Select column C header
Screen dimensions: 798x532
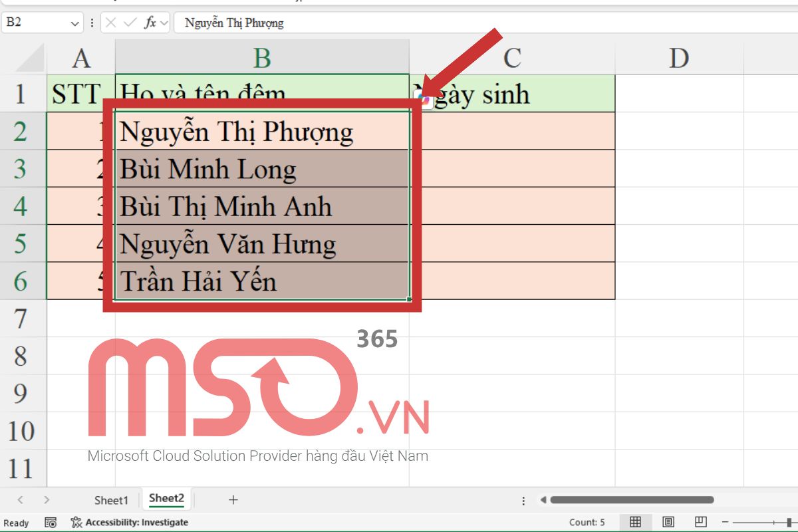pos(512,58)
